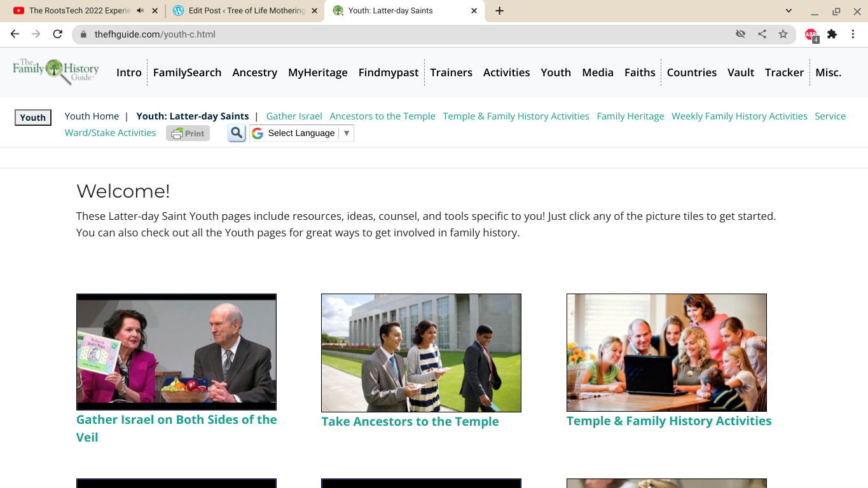This screenshot has width=868, height=488.
Task: Click the ABP ad blocker extension icon
Action: pyautogui.click(x=811, y=34)
